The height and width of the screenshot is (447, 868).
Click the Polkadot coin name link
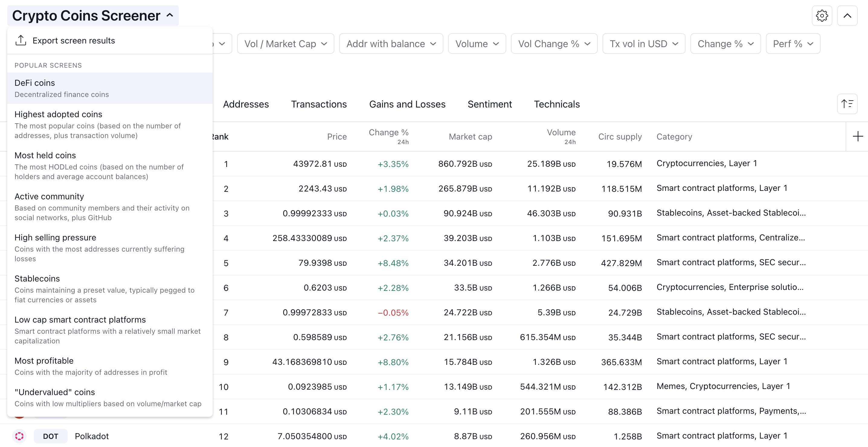[x=92, y=436]
